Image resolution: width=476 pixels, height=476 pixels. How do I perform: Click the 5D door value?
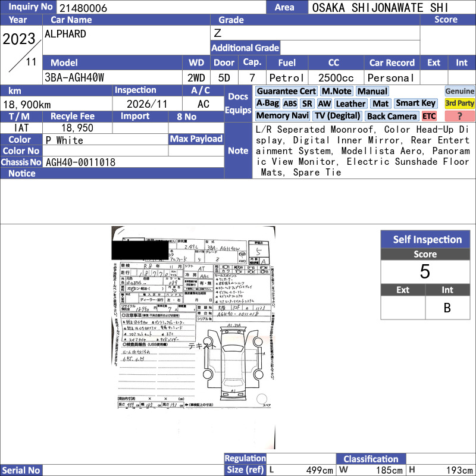click(x=224, y=78)
